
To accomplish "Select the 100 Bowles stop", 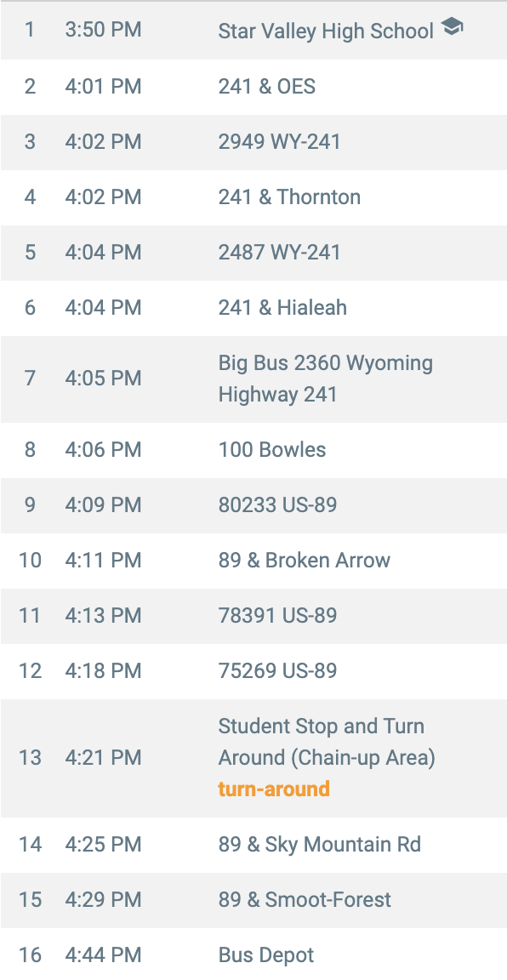I will (x=253, y=451).
